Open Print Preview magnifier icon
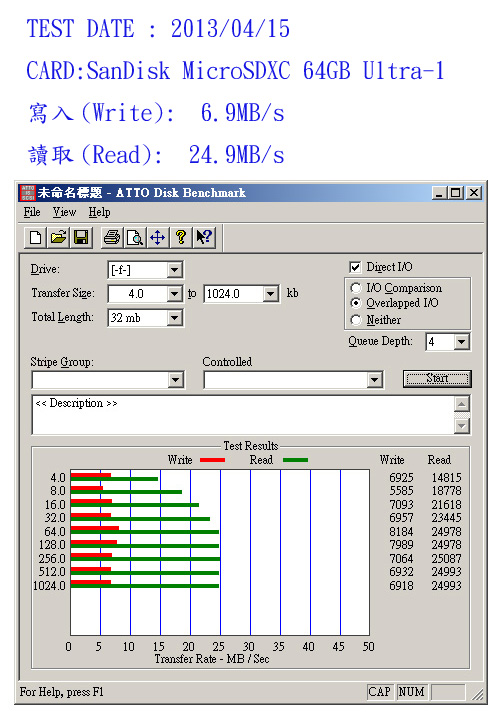500x713 pixels. point(135,237)
